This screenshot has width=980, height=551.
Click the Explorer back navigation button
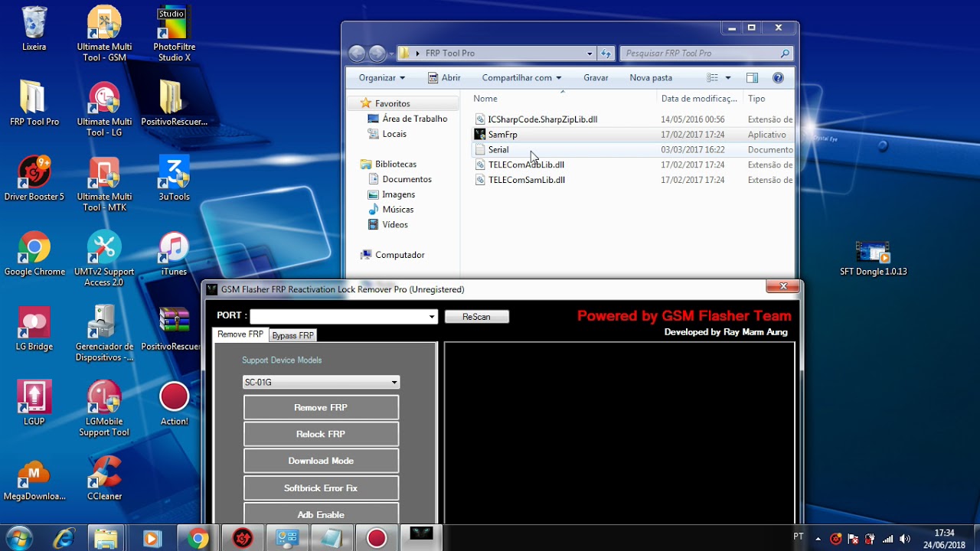pos(357,54)
